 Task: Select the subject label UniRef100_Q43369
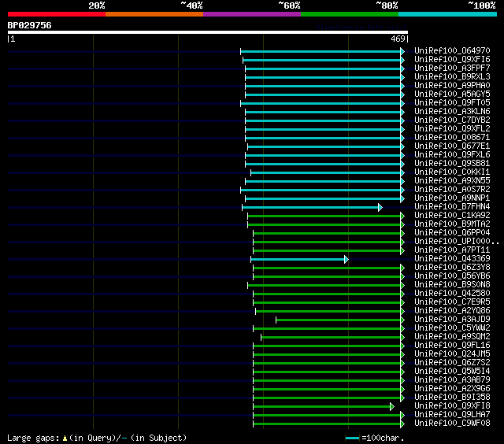[x=452, y=259]
